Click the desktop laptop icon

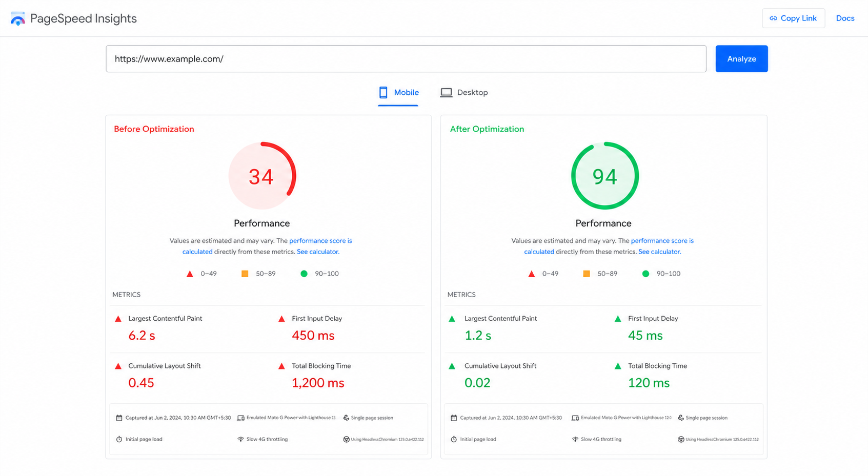pos(446,93)
